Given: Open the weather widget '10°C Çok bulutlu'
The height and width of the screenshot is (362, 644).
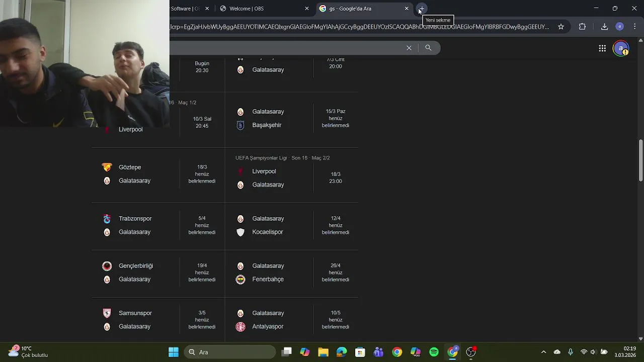Looking at the screenshot, I should click(x=28, y=352).
